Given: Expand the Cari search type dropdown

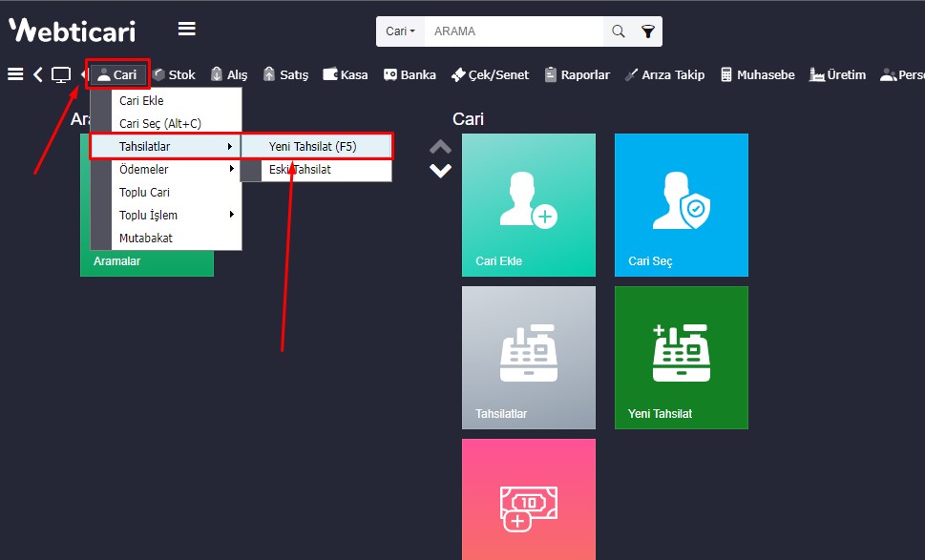Looking at the screenshot, I should (400, 31).
